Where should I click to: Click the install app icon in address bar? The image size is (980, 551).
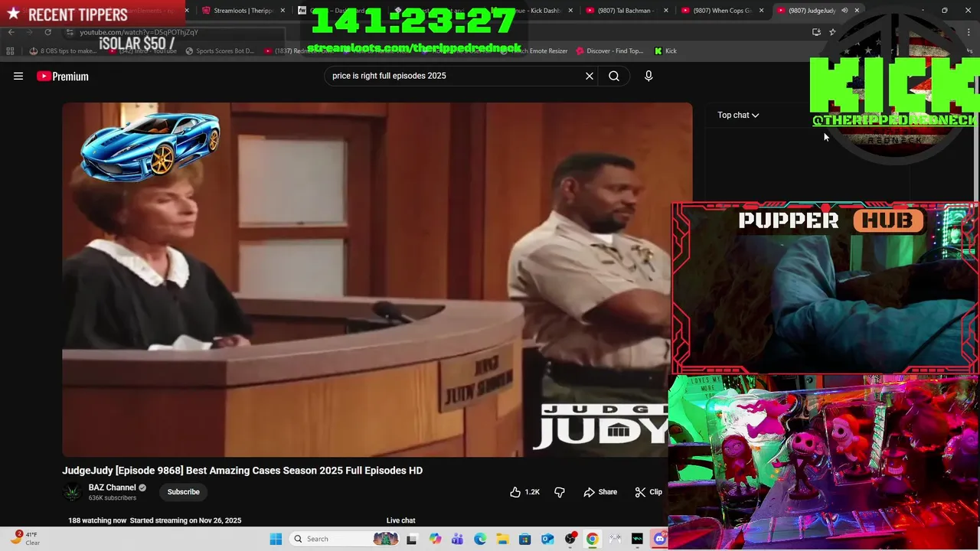click(816, 32)
